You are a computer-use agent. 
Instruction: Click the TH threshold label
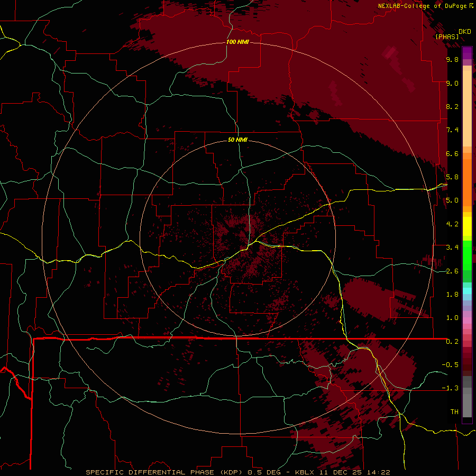pyautogui.click(x=454, y=412)
